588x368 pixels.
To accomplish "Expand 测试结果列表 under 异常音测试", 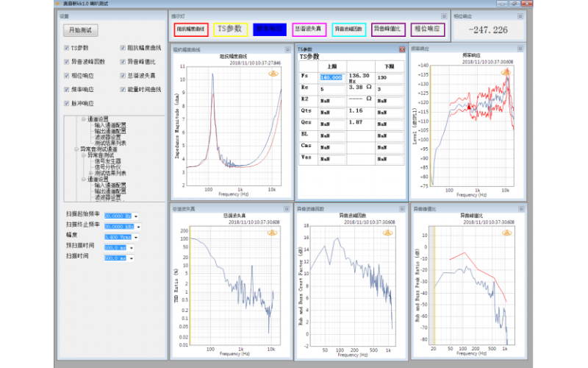I will pos(90,173).
